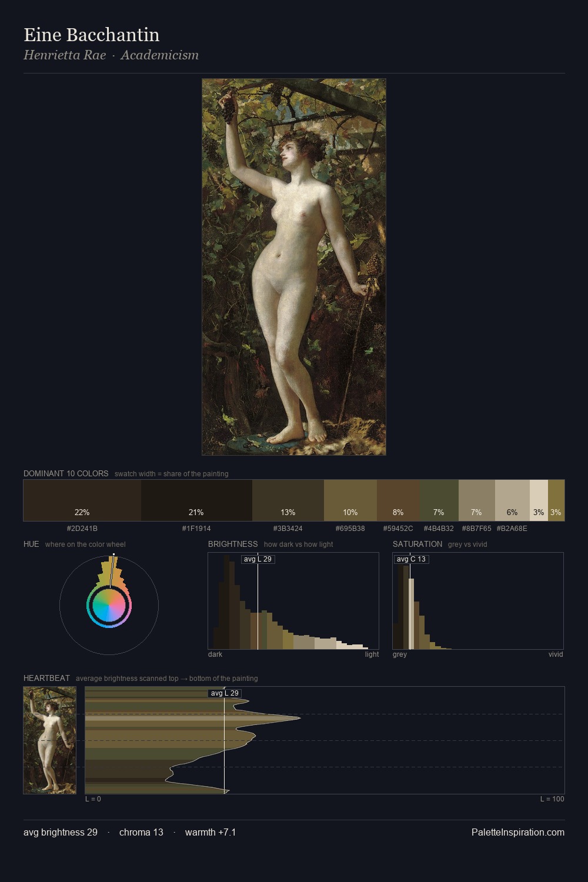This screenshot has height=882, width=588.
Task: Click the hue color wheel
Action: click(x=109, y=605)
